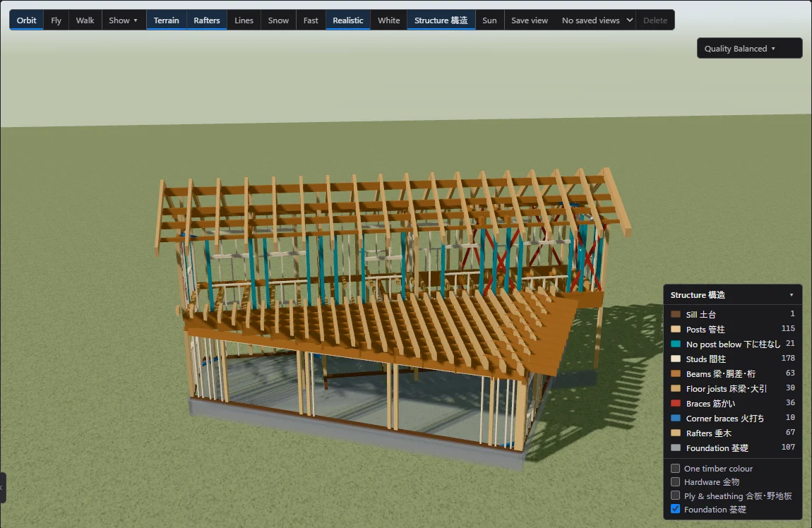This screenshot has width=812, height=528.
Task: Click the Studs 間柱 colour swatch
Action: [676, 359]
